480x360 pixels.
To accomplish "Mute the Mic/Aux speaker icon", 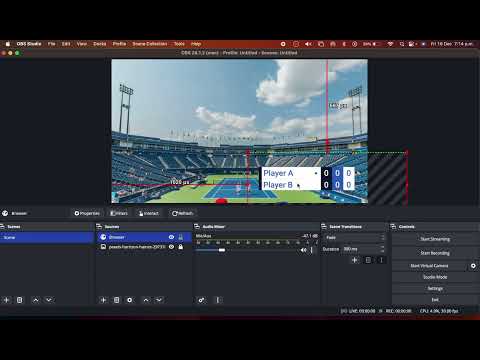I will point(303,250).
